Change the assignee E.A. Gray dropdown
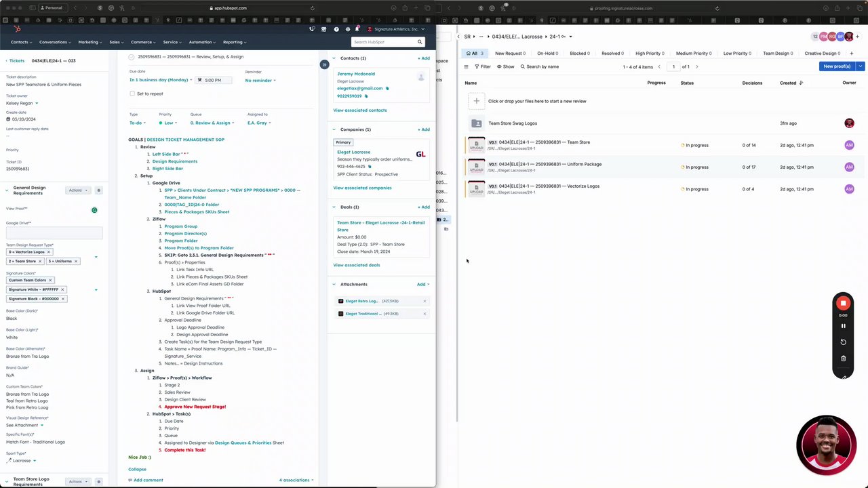 259,123
